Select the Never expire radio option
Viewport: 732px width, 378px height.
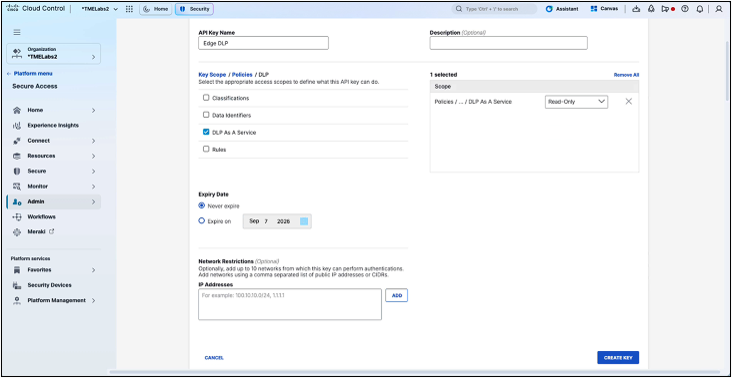click(202, 205)
